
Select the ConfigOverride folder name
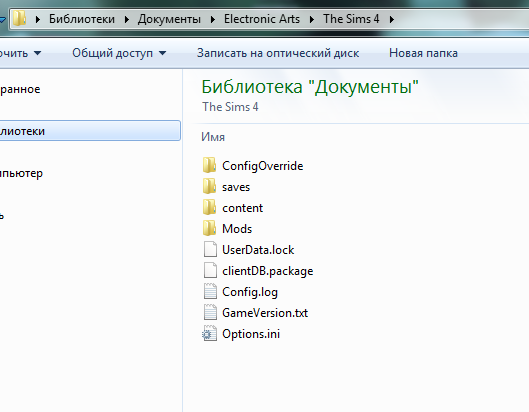pyautogui.click(x=262, y=166)
